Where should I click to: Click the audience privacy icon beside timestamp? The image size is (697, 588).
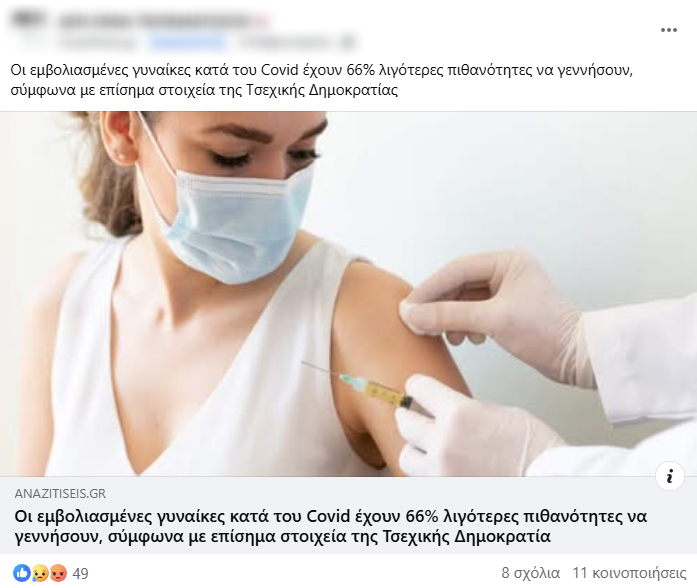pos(348,43)
